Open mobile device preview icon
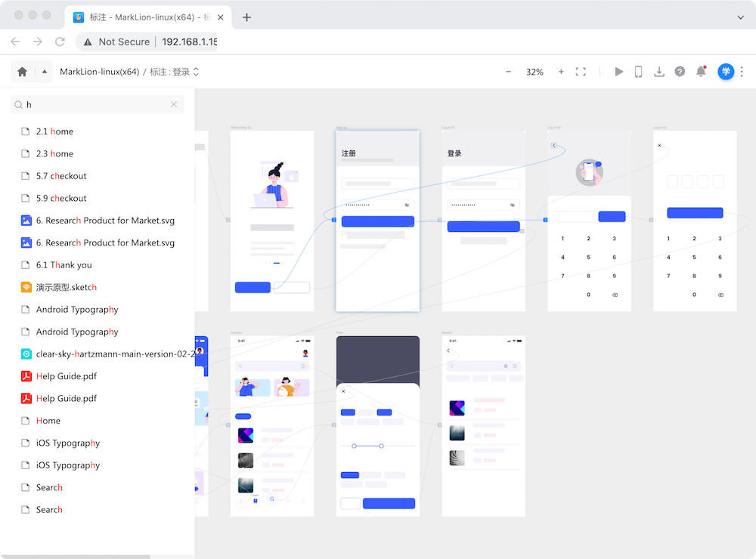Image resolution: width=756 pixels, height=559 pixels. [638, 72]
